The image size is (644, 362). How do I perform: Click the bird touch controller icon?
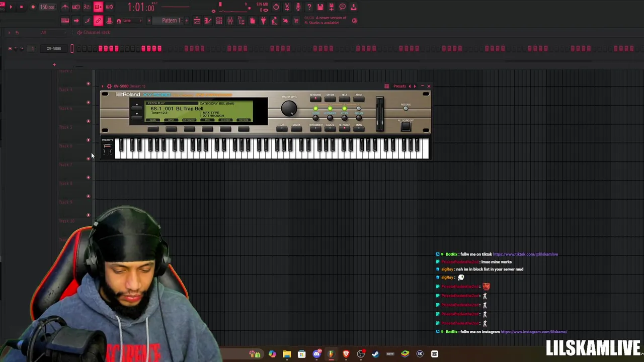pos(285,21)
